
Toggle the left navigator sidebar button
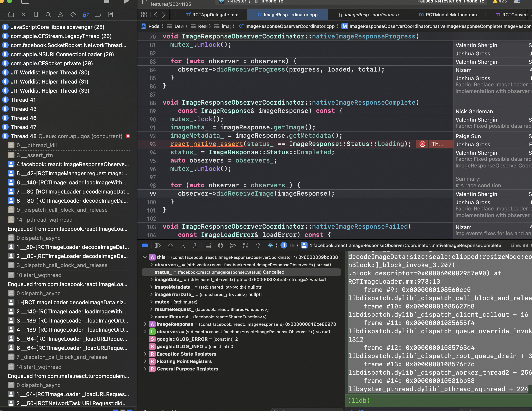(x=25, y=2)
